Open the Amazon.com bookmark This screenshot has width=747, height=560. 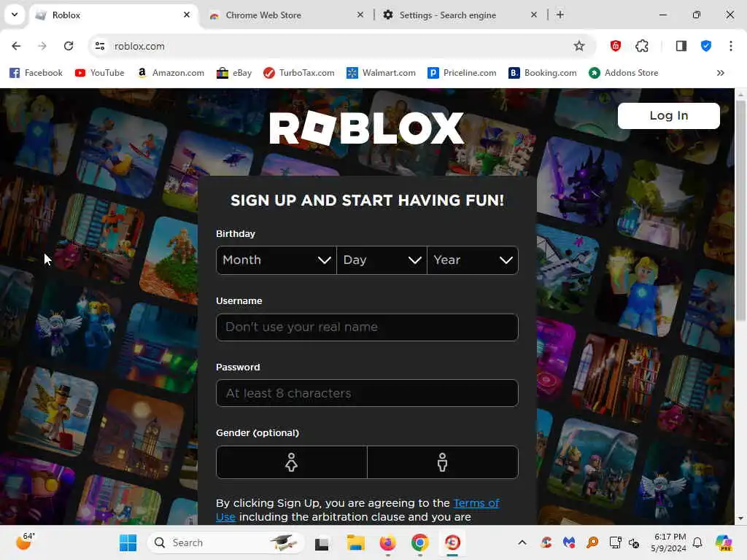point(171,73)
